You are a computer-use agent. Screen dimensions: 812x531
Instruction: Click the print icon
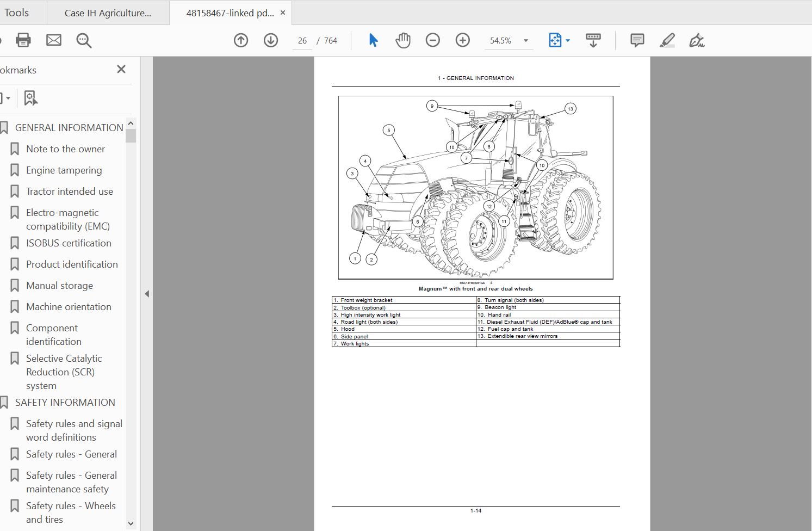[x=23, y=40]
